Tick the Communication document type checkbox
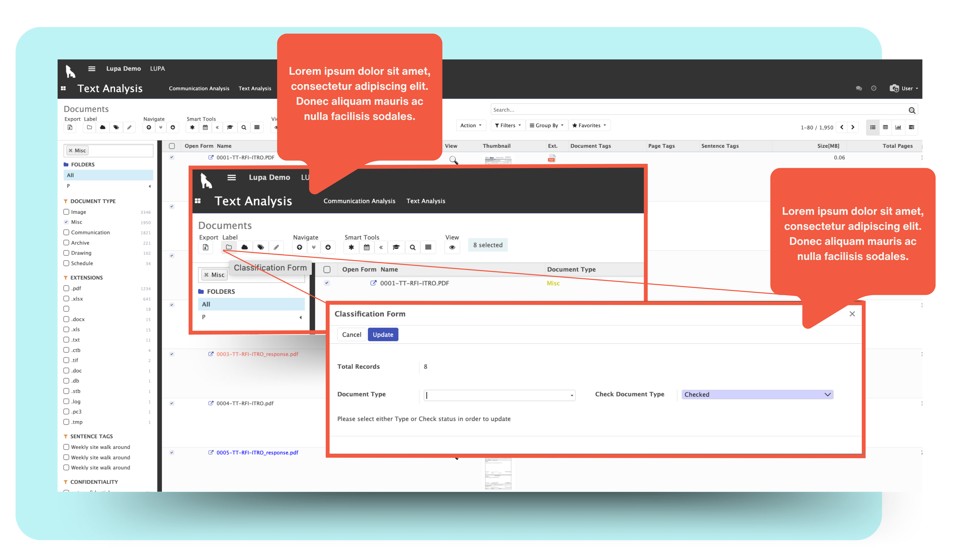Image resolution: width=980 pixels, height=551 pixels. coord(66,232)
